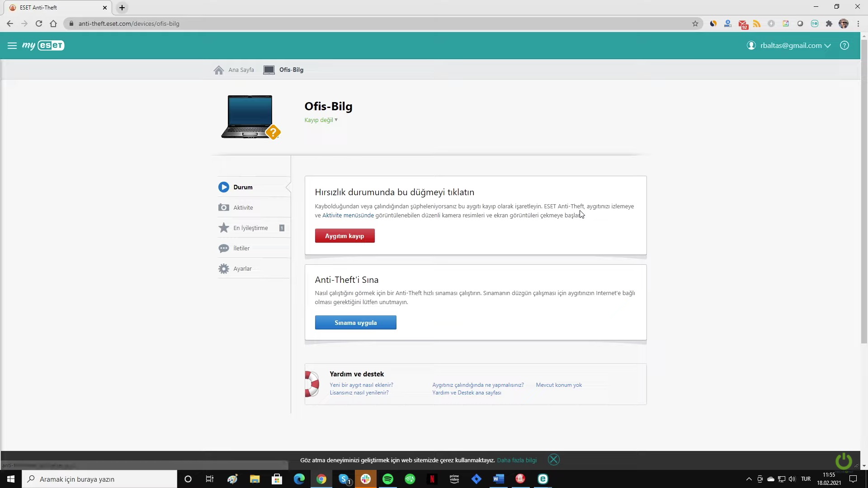Click Daha fazla bilgi cookie link
Screen dimensions: 868x488
516,460
